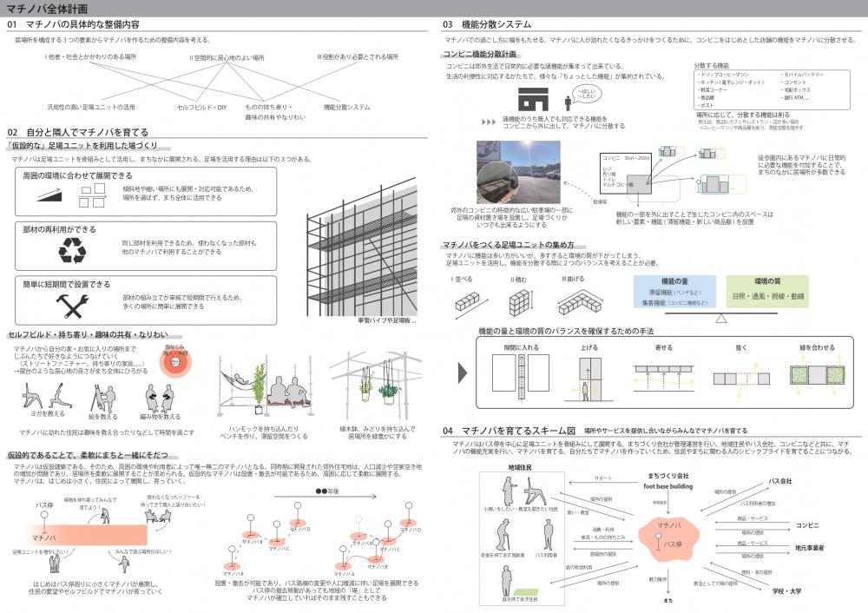Click the 分散する機能 list title
Viewport: 868px width, 613px height.
click(x=712, y=65)
